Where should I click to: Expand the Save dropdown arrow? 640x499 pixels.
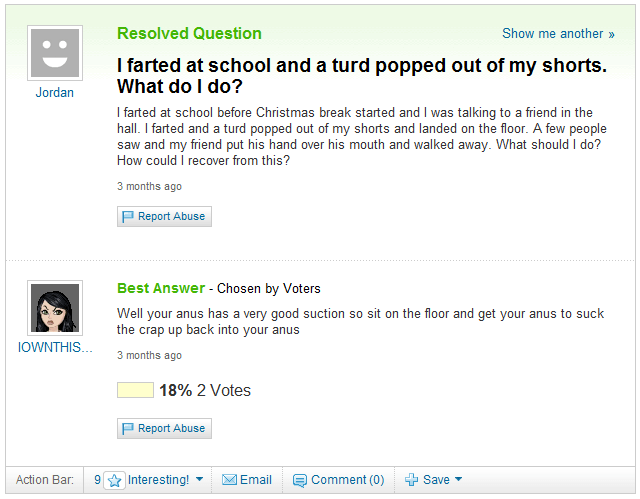pos(458,479)
